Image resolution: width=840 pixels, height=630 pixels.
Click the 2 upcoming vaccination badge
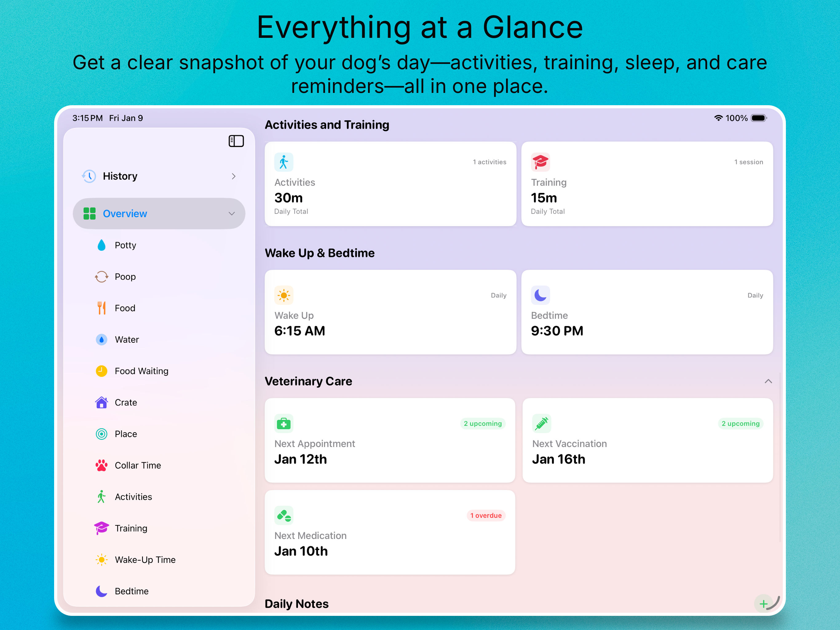(740, 424)
